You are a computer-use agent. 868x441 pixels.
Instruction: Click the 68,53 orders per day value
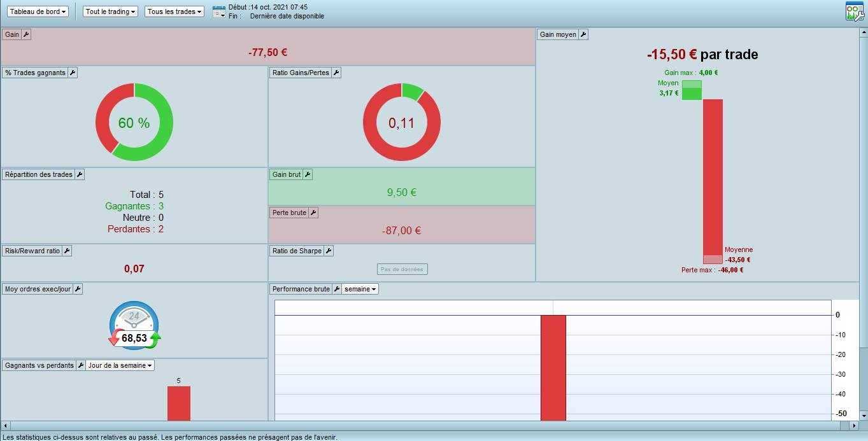tap(134, 339)
